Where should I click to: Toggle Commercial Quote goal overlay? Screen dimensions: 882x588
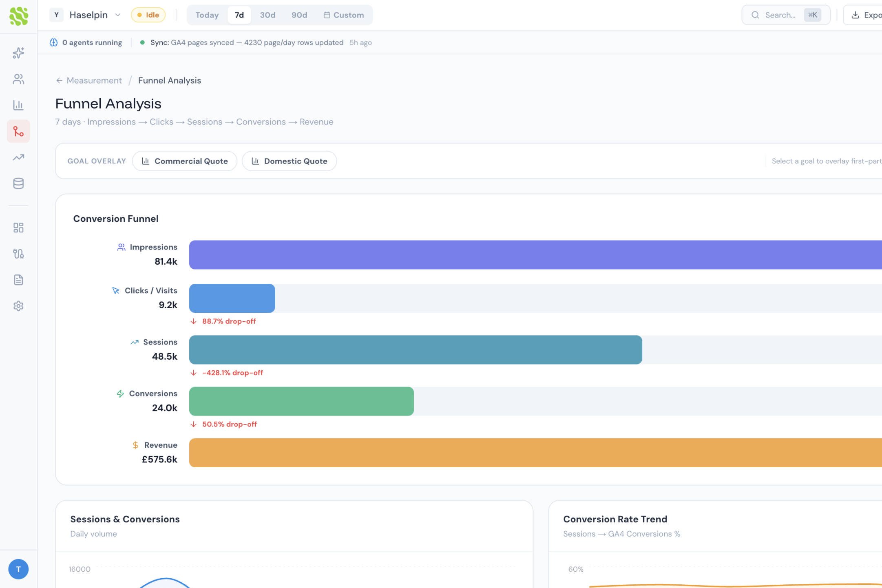click(185, 161)
